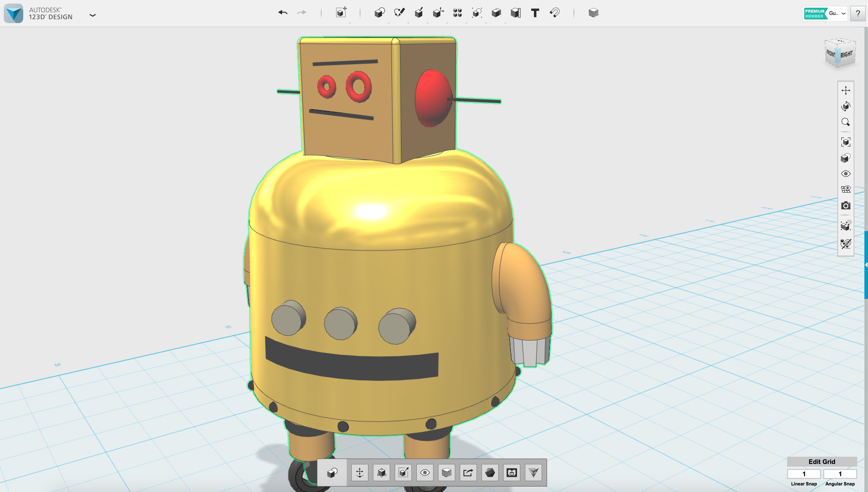The height and width of the screenshot is (492, 868).
Task: Open the Pattern tool
Action: [x=458, y=13]
